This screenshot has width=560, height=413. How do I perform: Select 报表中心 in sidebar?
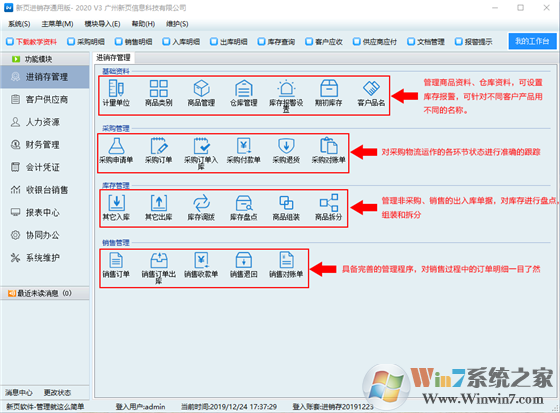45,213
